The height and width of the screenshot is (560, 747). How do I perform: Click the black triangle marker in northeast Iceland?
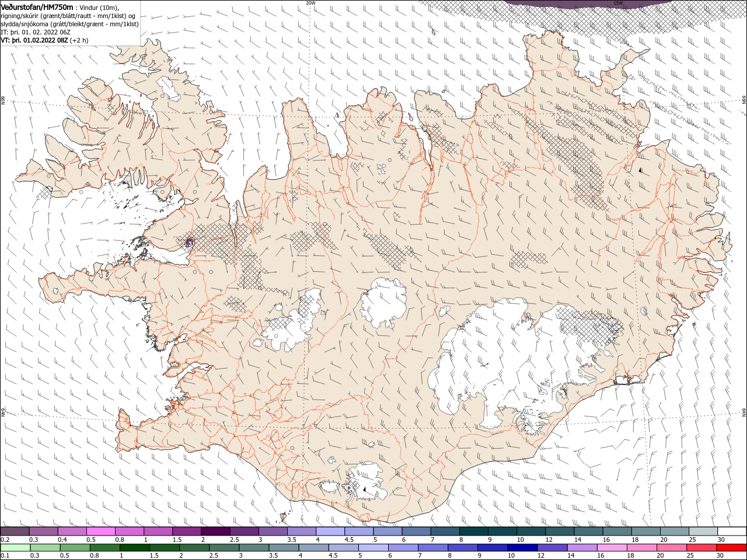point(640,170)
